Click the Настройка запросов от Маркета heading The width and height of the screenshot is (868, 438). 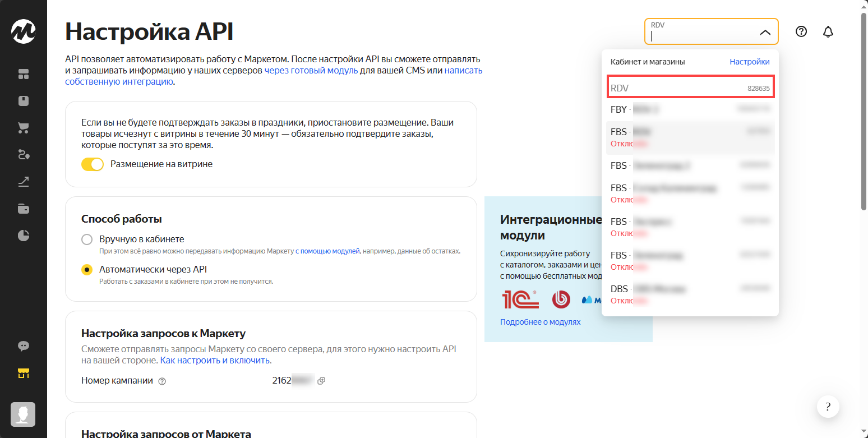coord(166,434)
